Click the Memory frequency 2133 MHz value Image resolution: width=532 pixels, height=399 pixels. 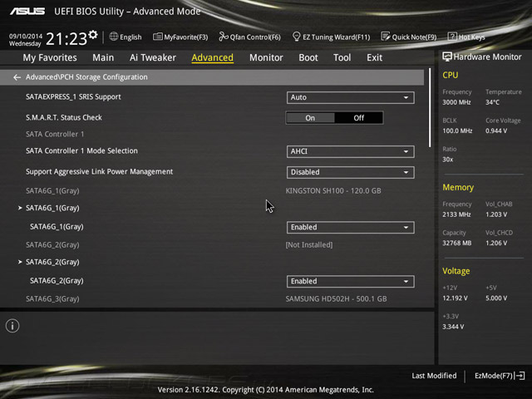pos(456,214)
